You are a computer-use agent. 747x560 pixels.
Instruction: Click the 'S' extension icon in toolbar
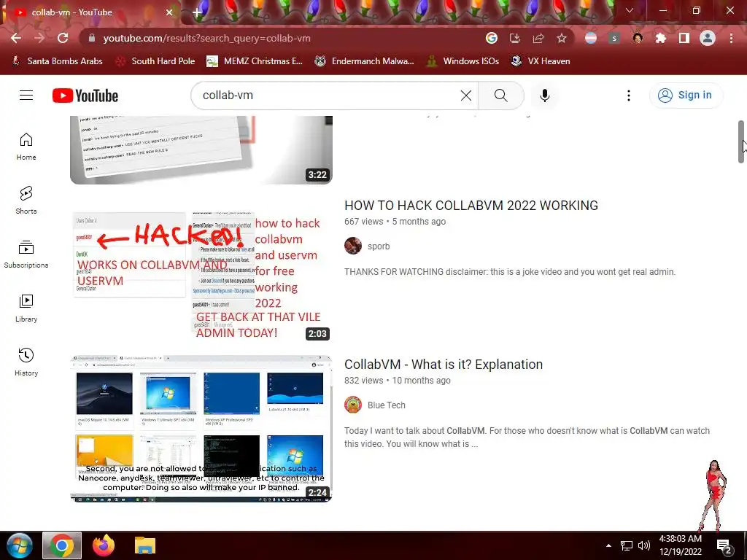[x=614, y=38]
